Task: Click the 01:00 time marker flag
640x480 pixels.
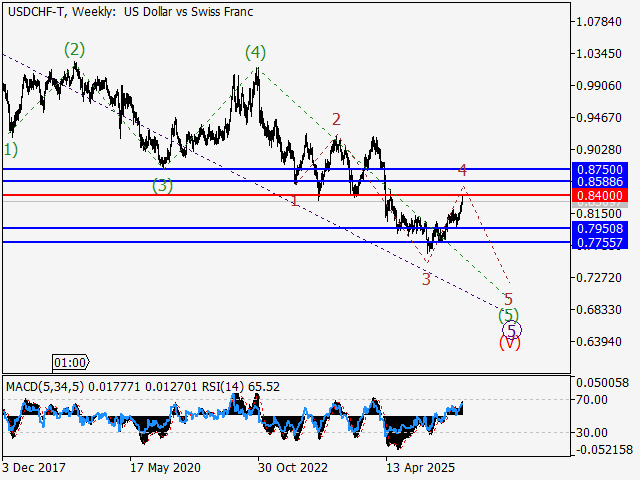Action: pyautogui.click(x=71, y=362)
